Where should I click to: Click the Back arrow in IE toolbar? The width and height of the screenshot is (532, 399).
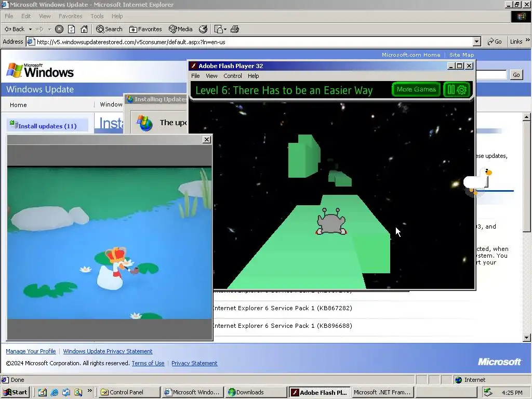[x=14, y=29]
